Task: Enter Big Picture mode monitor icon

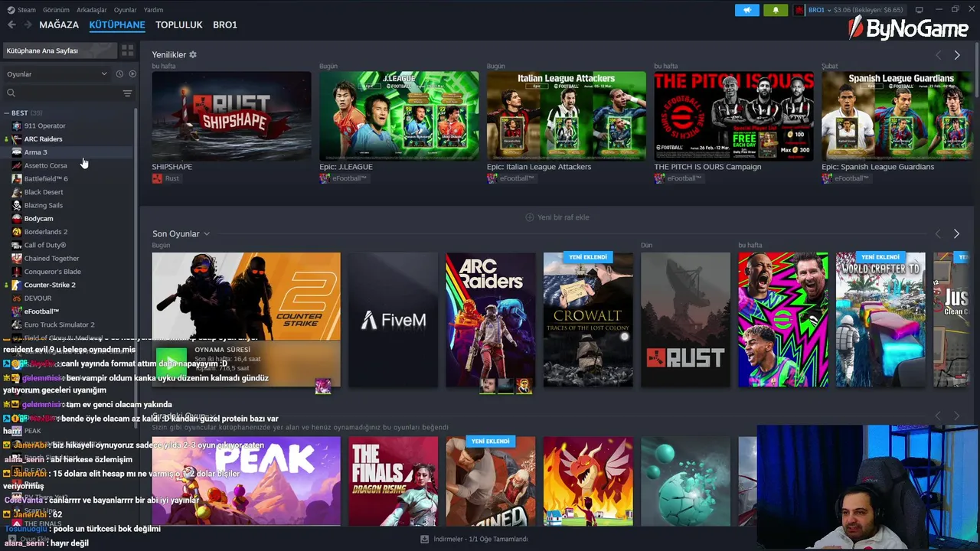Action: point(920,10)
